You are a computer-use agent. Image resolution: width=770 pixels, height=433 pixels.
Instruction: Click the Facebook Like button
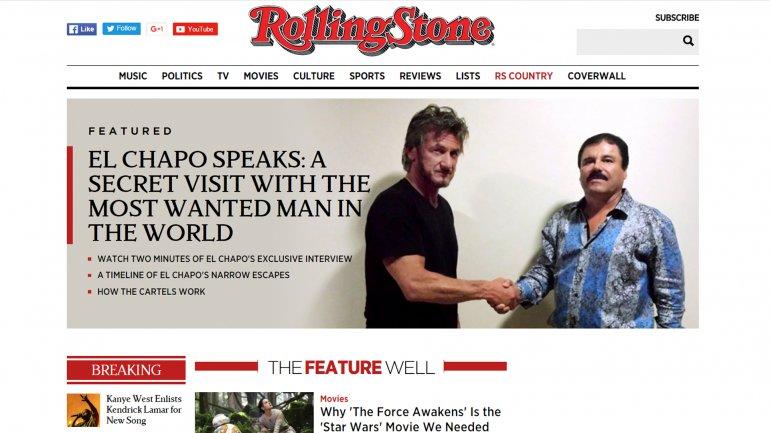[82, 29]
